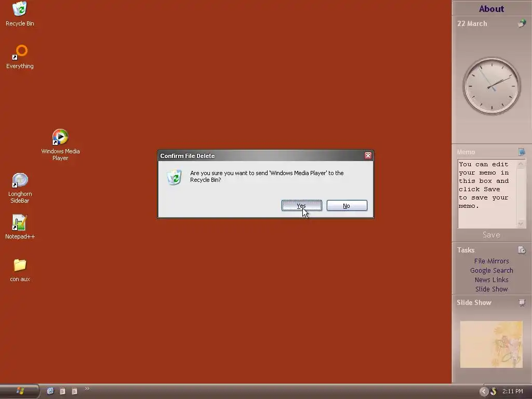Open the Slide Show task link

[491, 289]
